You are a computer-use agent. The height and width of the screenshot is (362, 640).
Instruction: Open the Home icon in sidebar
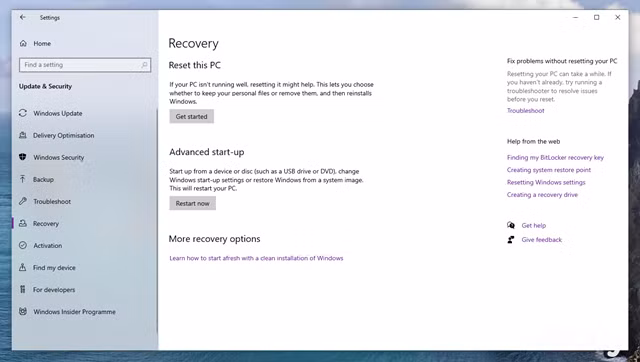[x=23, y=43]
